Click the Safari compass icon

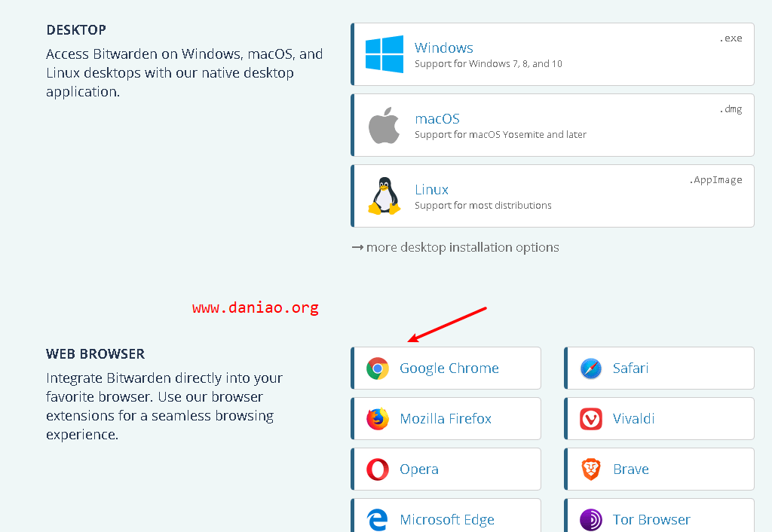tap(591, 368)
